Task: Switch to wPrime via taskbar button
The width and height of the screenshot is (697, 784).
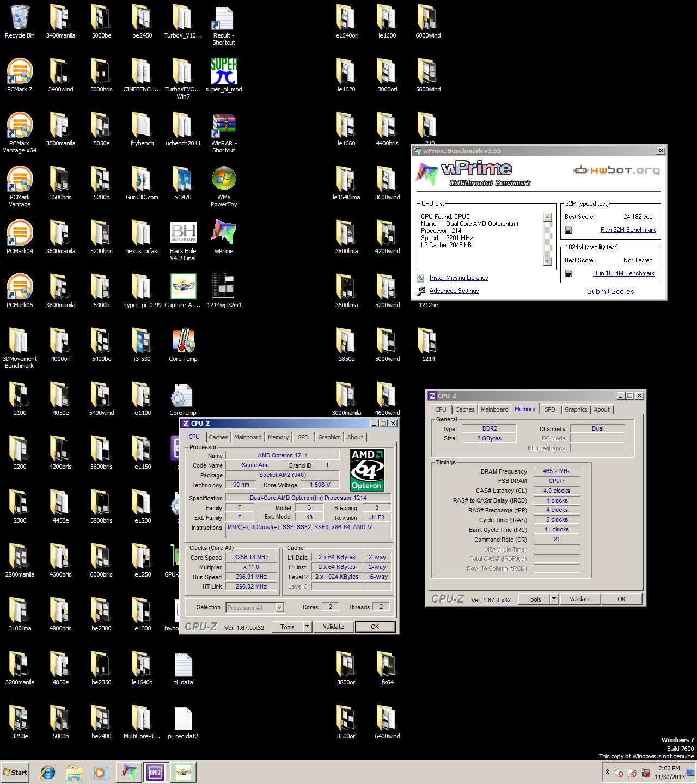Action: [129, 772]
